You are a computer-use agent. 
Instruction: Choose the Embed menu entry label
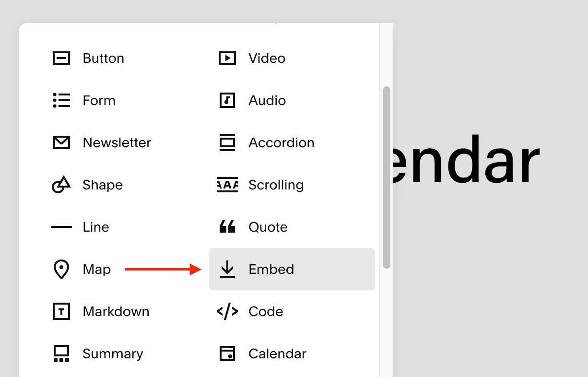point(271,270)
